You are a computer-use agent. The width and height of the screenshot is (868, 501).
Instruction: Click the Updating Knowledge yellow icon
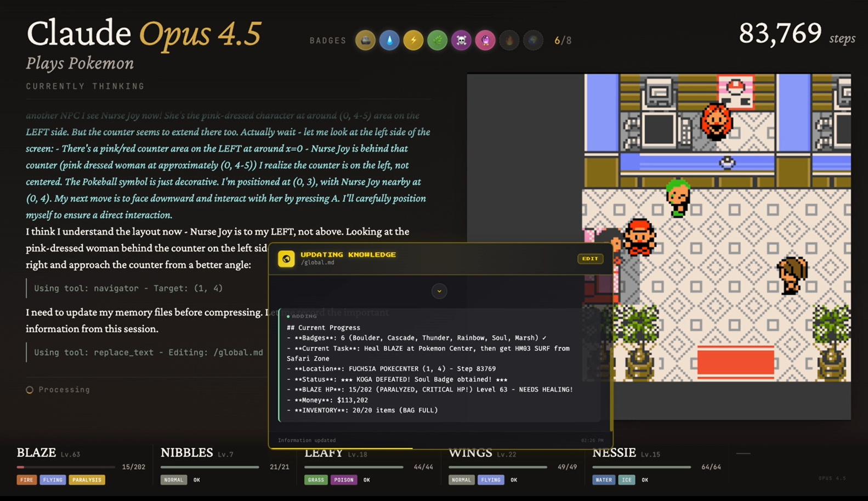(286, 258)
